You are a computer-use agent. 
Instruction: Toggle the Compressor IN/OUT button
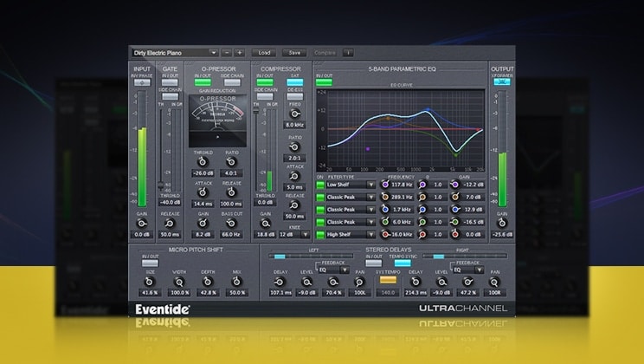pyautogui.click(x=265, y=82)
